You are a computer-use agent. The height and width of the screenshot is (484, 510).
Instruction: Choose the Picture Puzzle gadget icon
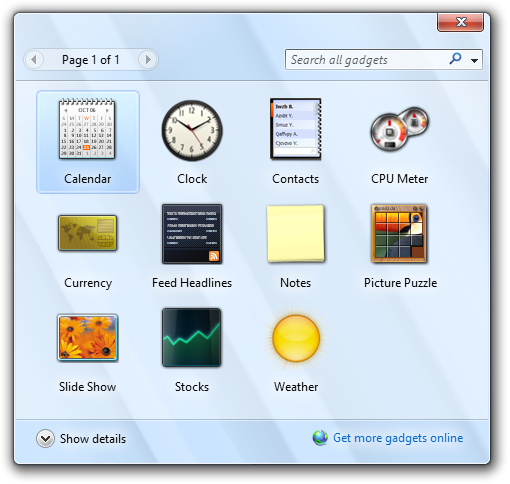(x=399, y=234)
